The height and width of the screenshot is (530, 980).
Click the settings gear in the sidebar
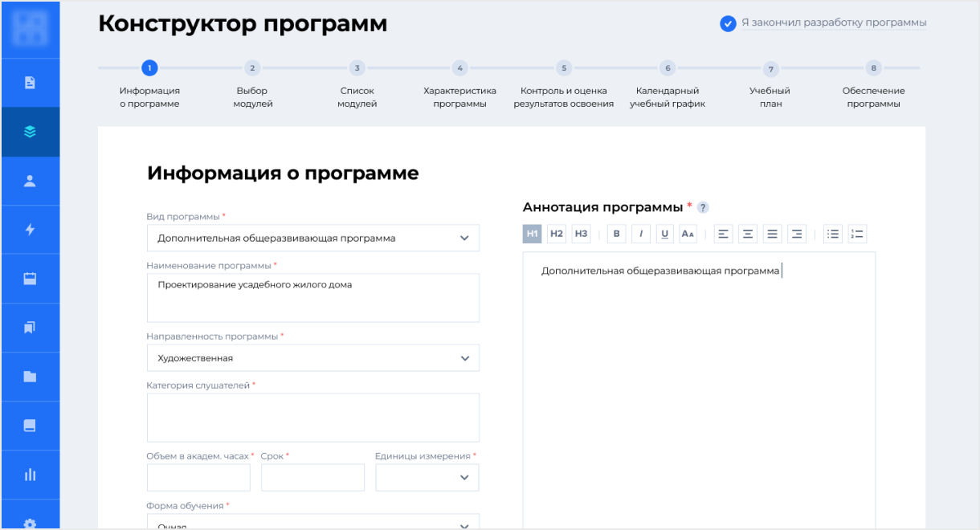(x=30, y=523)
